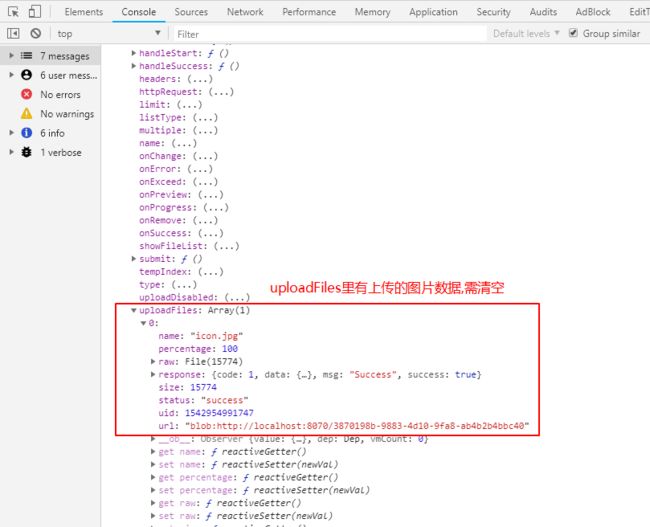Switch to the Performance tab
650x527 pixels.
[x=309, y=12]
